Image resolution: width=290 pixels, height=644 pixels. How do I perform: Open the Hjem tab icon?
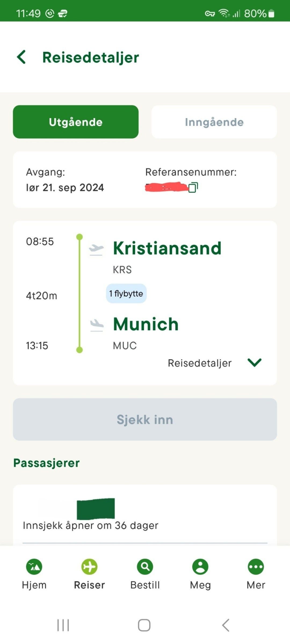tap(34, 567)
